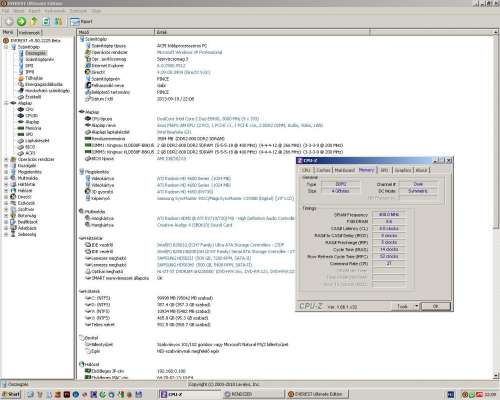Click the Tools button in CPU-Z
Screen dimensions: 500x400
coord(402,306)
